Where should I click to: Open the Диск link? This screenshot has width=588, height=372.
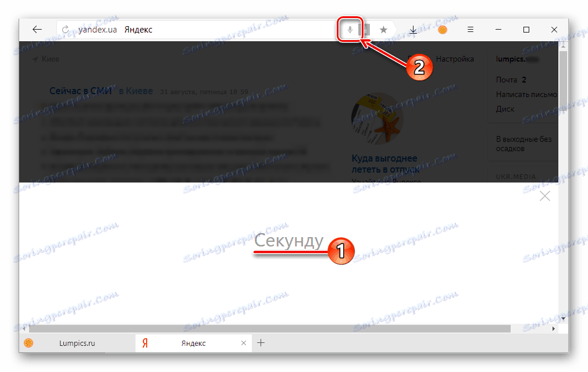click(x=505, y=109)
